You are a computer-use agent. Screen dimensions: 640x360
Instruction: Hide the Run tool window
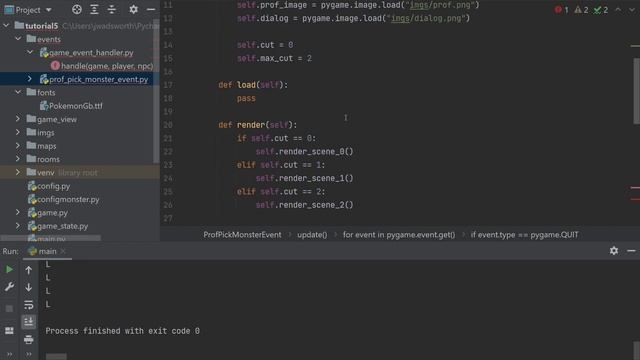(631, 251)
